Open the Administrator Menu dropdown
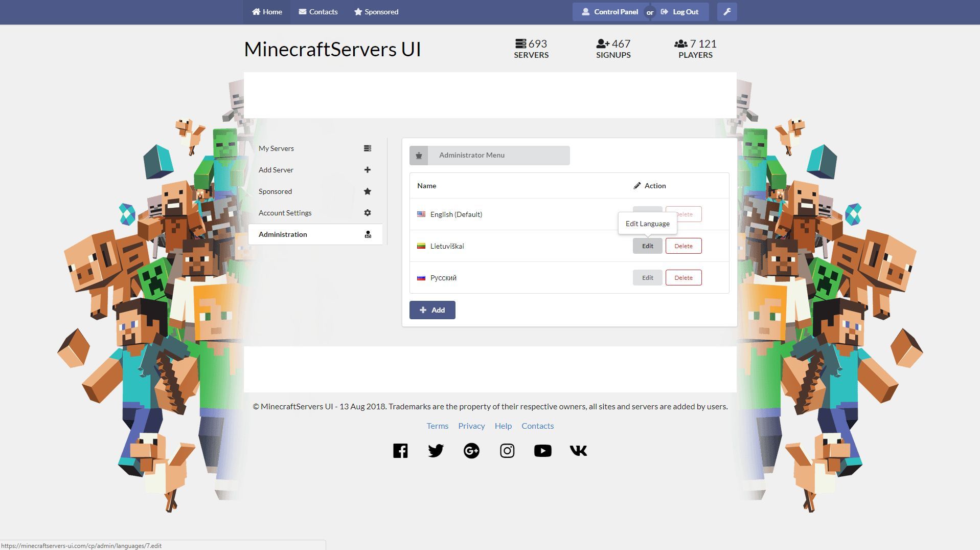Image resolution: width=980 pixels, height=550 pixels. pos(490,156)
